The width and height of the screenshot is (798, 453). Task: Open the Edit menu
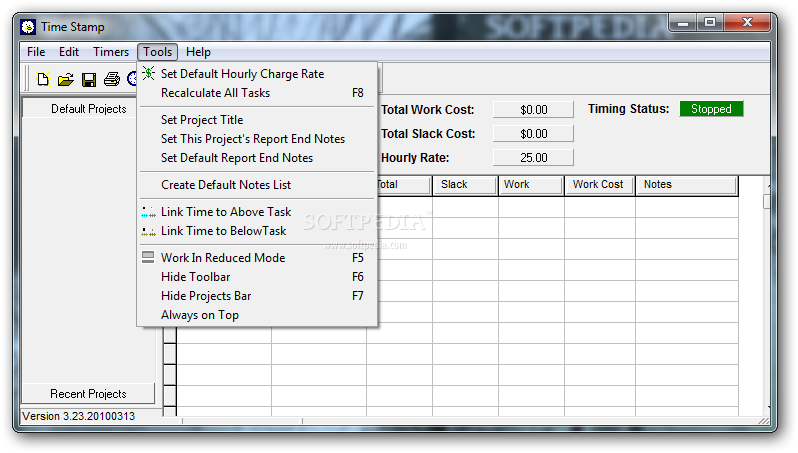(x=69, y=52)
